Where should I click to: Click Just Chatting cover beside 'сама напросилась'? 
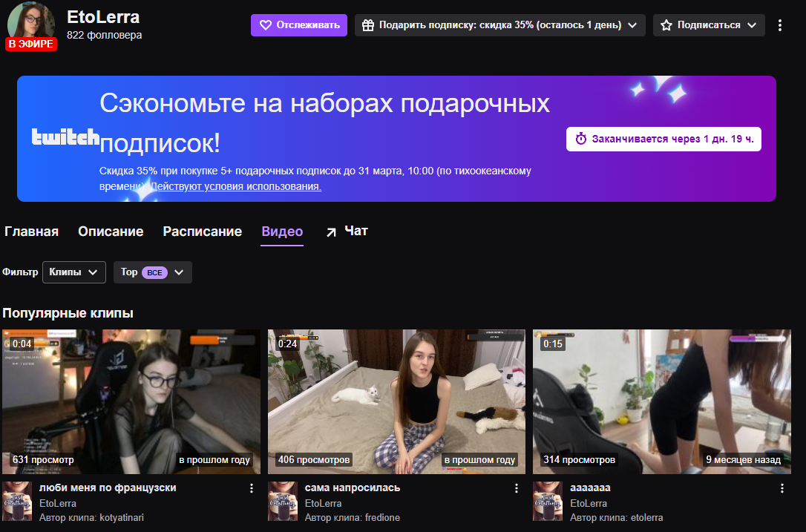coord(283,501)
